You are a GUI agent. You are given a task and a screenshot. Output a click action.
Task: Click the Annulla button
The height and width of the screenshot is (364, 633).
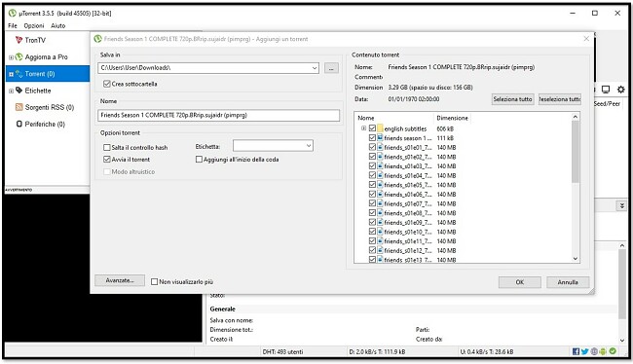point(568,282)
